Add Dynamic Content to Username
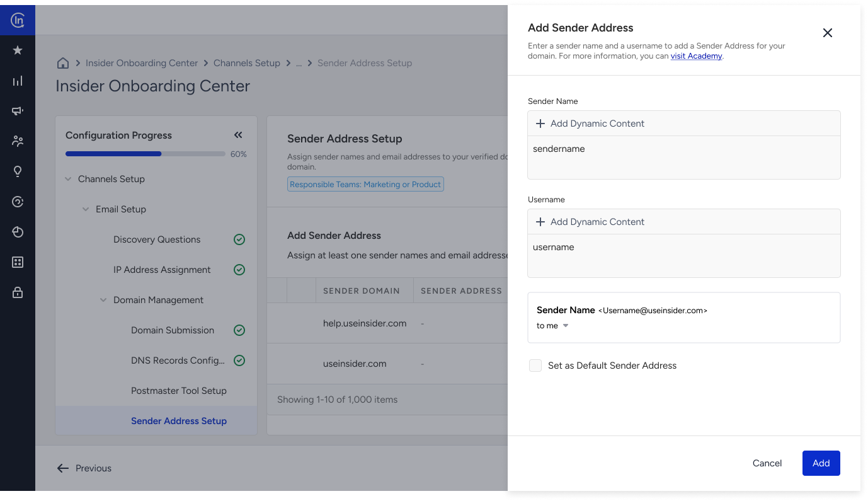This screenshot has width=868, height=501. 590,222
